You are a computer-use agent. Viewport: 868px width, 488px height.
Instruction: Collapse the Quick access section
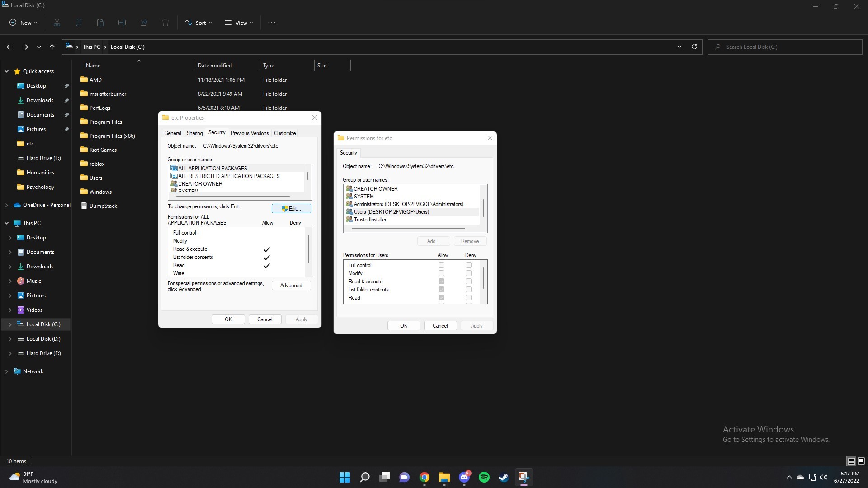tap(6, 71)
